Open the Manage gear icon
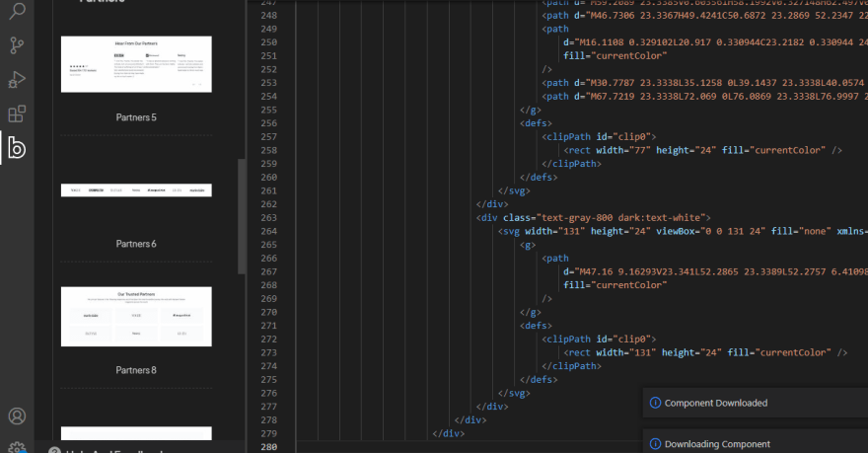 [x=17, y=447]
